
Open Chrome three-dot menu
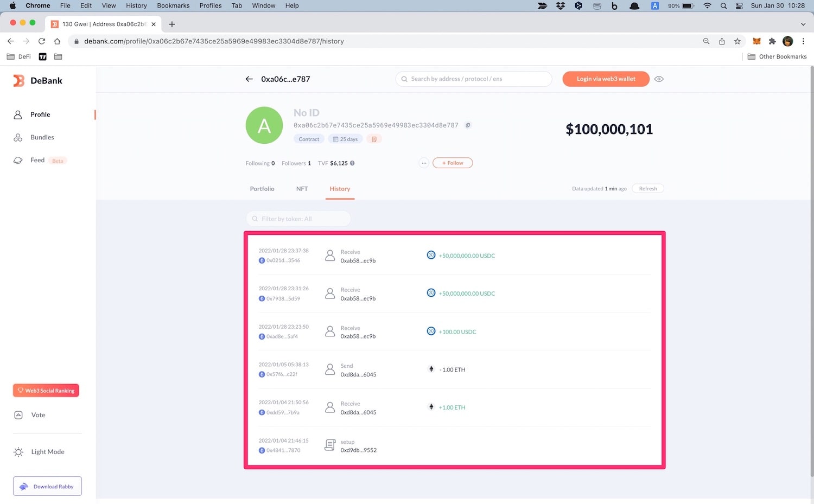(804, 41)
